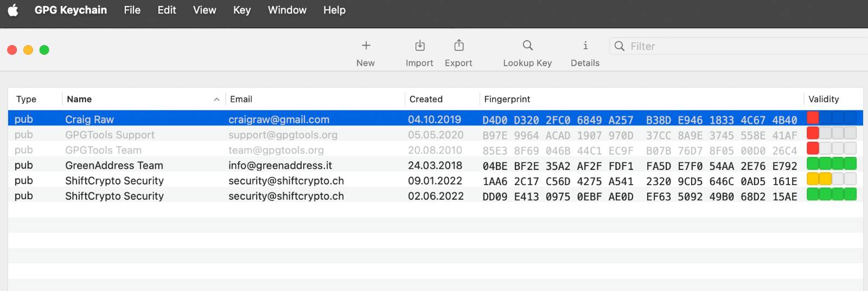The image size is (868, 291).
Task: Click the Email column header
Action: 241,99
